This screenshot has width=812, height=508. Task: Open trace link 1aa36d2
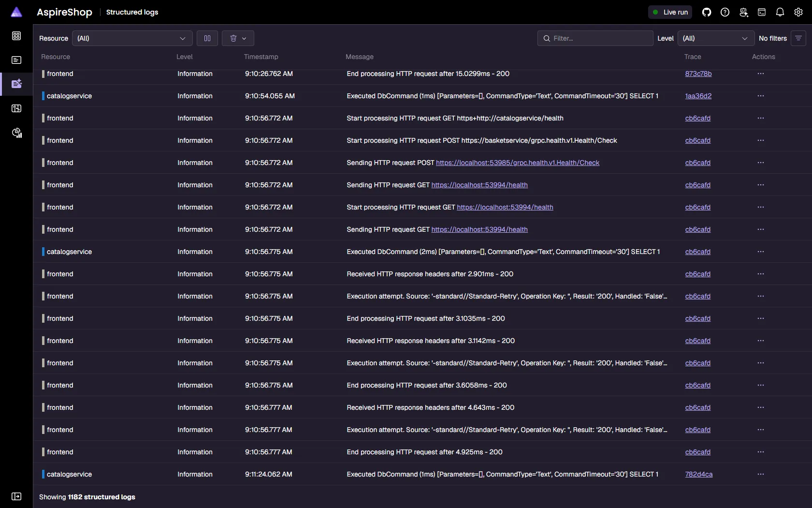click(698, 96)
